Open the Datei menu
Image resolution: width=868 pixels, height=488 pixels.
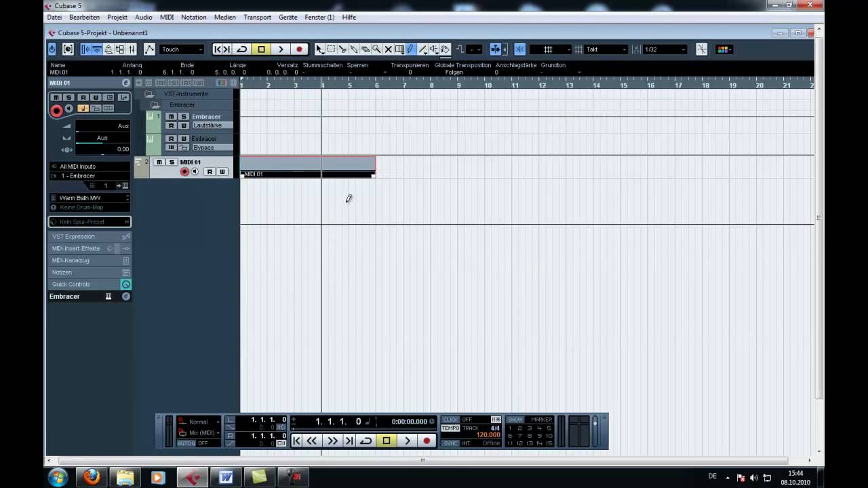click(x=54, y=17)
